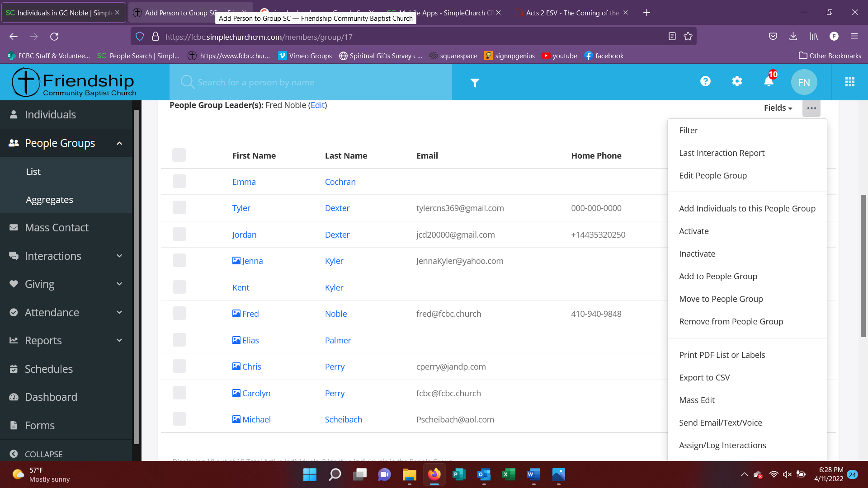Viewport: 868px width, 488px height.
Task: Open the Fields dropdown
Action: coord(778,108)
